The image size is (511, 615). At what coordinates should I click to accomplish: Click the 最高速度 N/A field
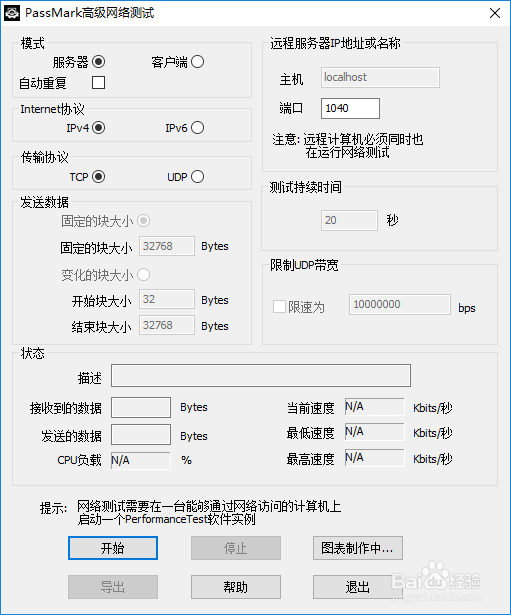coord(375,458)
